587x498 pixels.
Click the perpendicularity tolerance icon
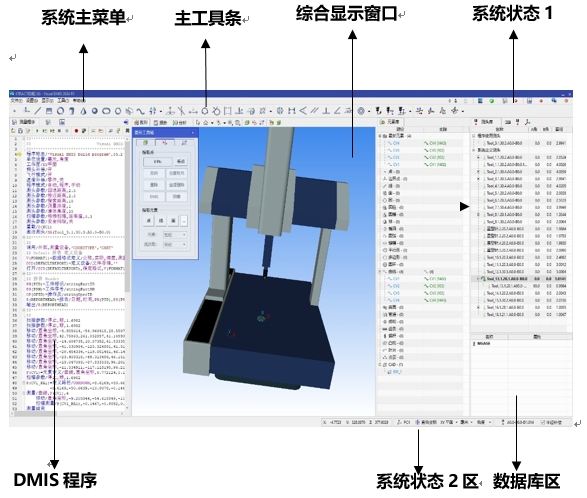326,110
